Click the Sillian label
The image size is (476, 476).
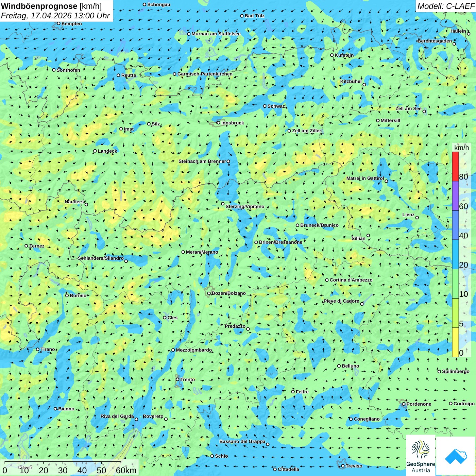point(358,238)
